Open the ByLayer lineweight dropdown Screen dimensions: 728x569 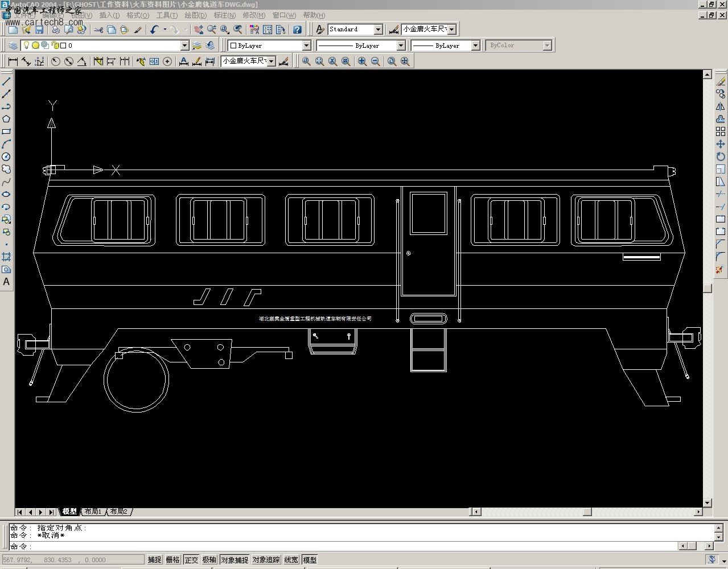click(x=475, y=46)
